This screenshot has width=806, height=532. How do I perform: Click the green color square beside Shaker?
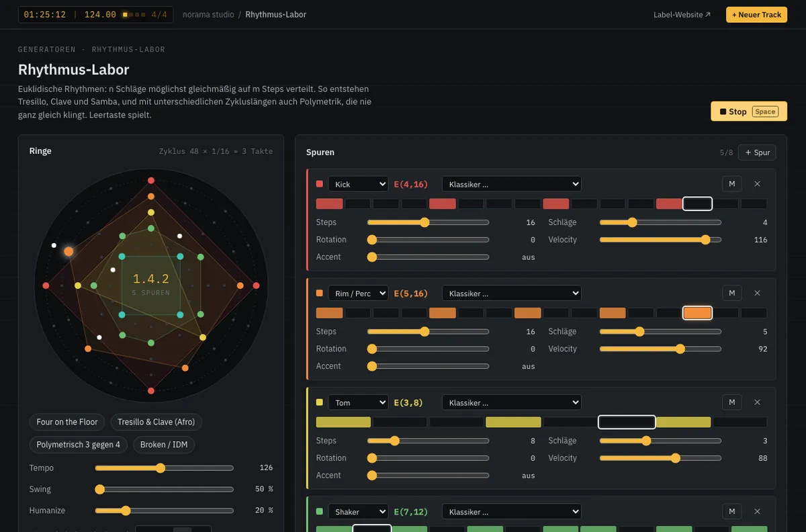320,512
